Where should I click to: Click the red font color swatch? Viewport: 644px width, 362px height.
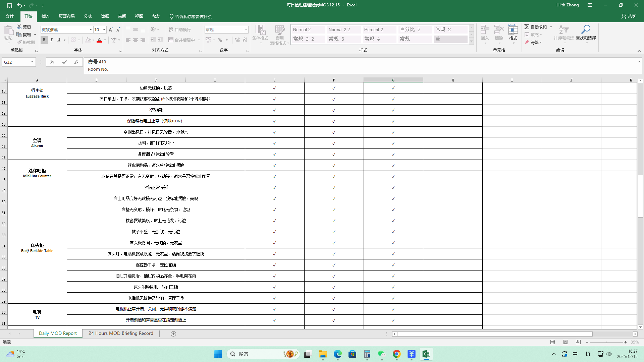[x=99, y=40]
